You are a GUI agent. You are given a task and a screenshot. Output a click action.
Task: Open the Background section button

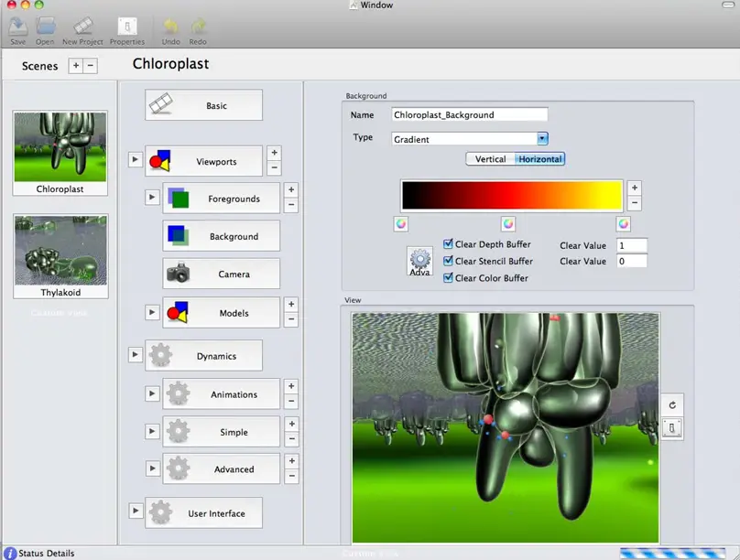click(221, 236)
